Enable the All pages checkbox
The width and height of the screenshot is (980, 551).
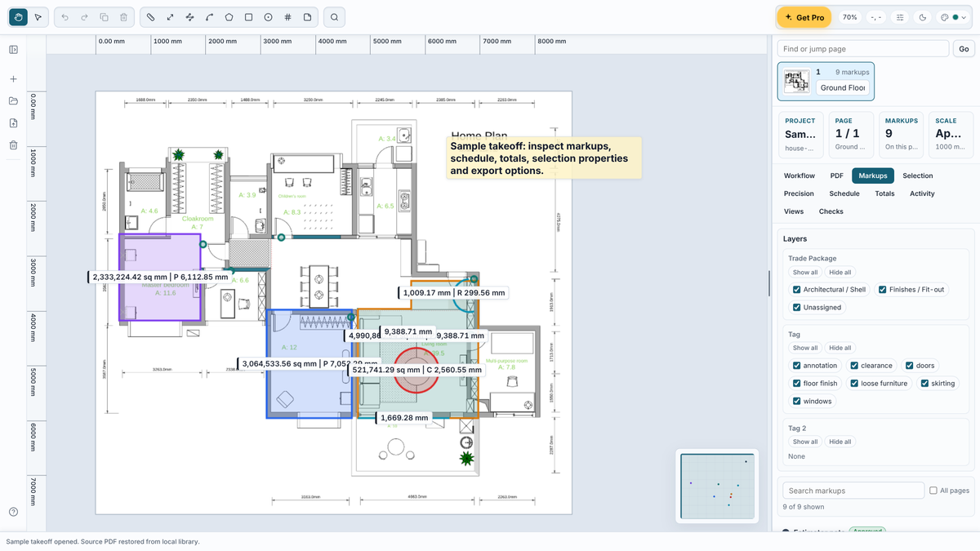[x=933, y=491]
